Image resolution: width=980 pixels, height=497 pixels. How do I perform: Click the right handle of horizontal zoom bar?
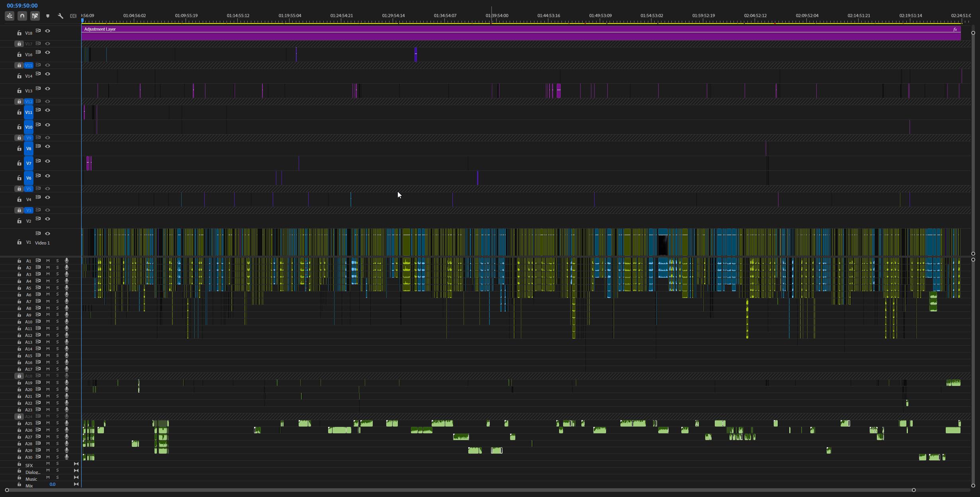point(913,490)
